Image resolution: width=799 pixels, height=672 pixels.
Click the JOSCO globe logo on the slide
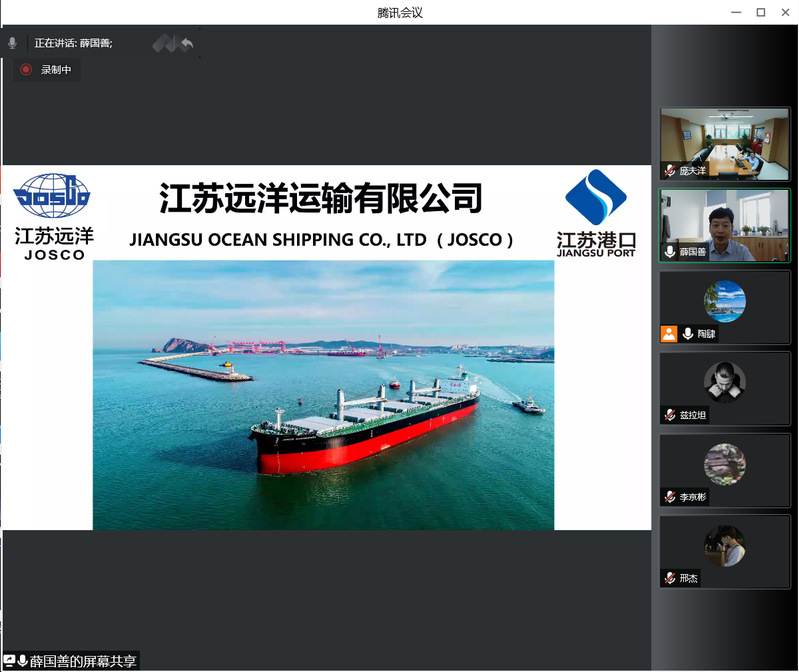pos(51,196)
